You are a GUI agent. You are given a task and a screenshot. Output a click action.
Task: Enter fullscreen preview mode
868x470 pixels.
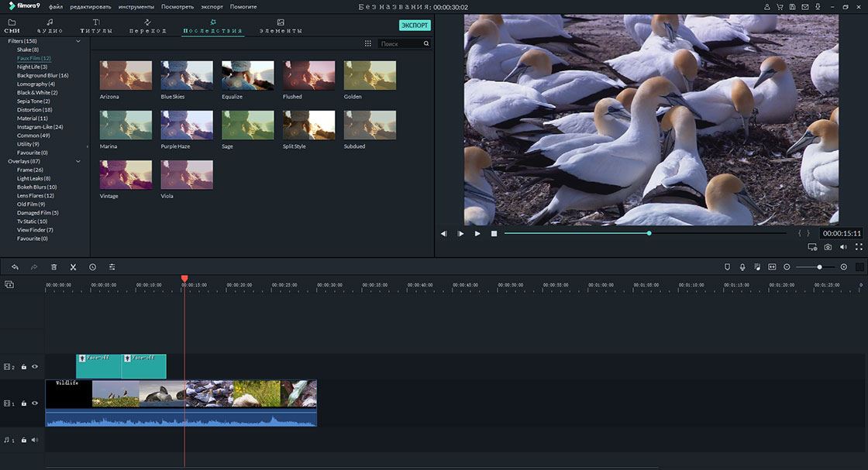859,247
